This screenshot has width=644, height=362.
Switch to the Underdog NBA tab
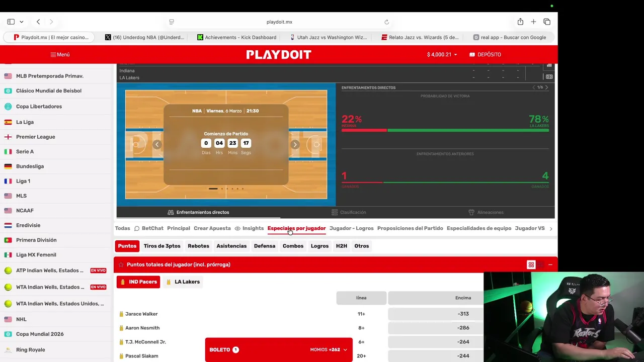coord(144,37)
